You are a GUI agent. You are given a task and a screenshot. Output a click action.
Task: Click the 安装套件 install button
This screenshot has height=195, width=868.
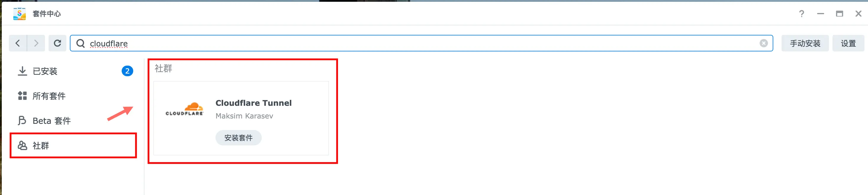coord(239,138)
